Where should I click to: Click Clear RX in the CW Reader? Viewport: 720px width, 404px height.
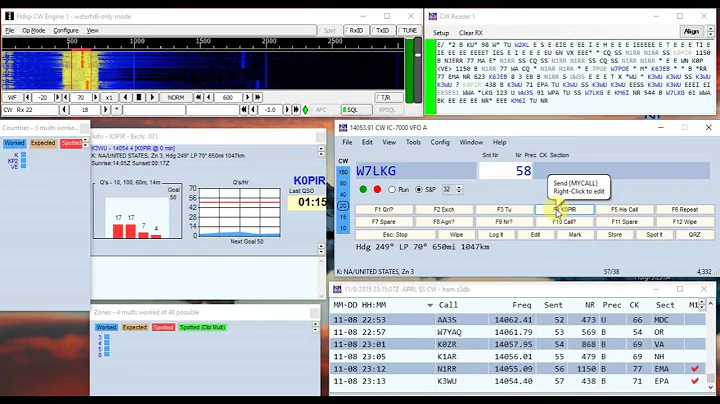point(471,33)
